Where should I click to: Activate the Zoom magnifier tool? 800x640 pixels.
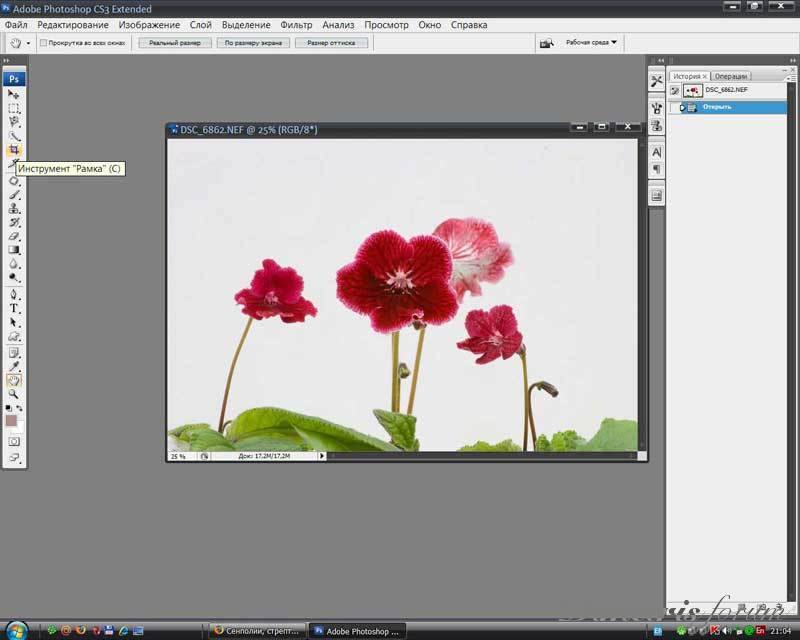(14, 394)
